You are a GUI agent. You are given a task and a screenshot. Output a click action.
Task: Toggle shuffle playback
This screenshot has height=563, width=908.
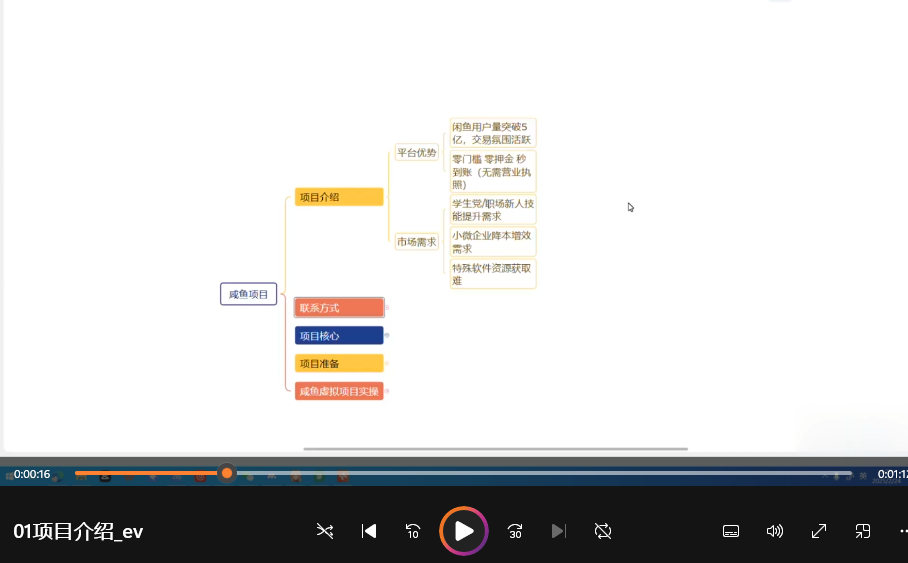[x=325, y=531]
